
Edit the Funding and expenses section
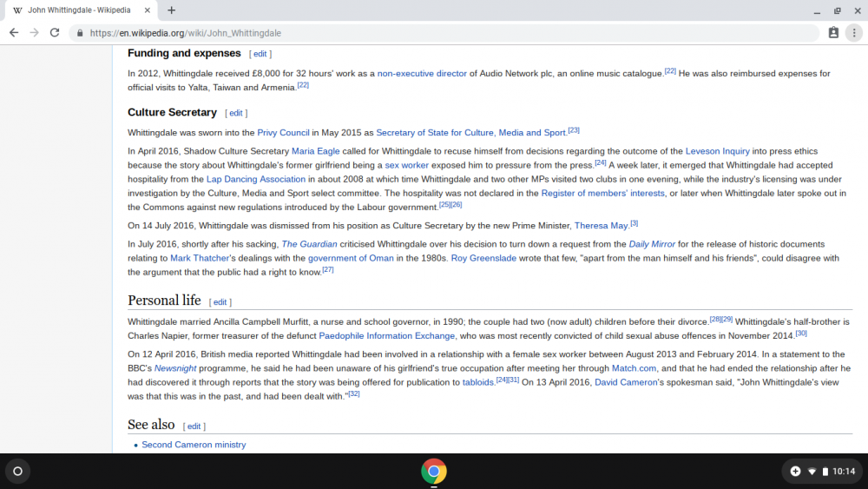(260, 54)
